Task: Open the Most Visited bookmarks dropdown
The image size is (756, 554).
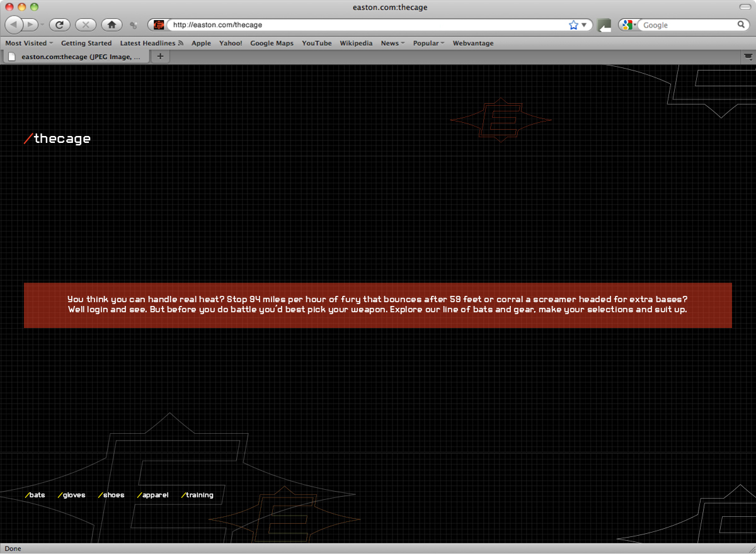Action: pyautogui.click(x=29, y=43)
